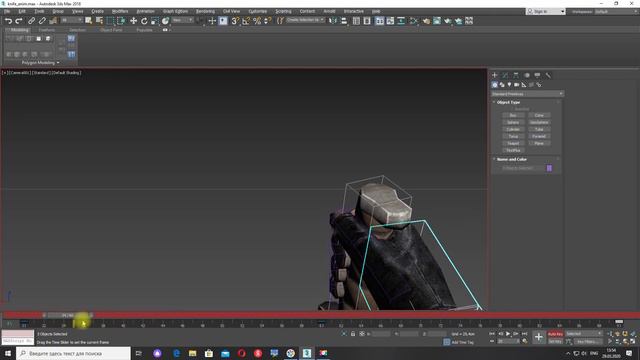Click the Teapot primitive button
Viewport: 640px width, 360px height.
pos(513,143)
